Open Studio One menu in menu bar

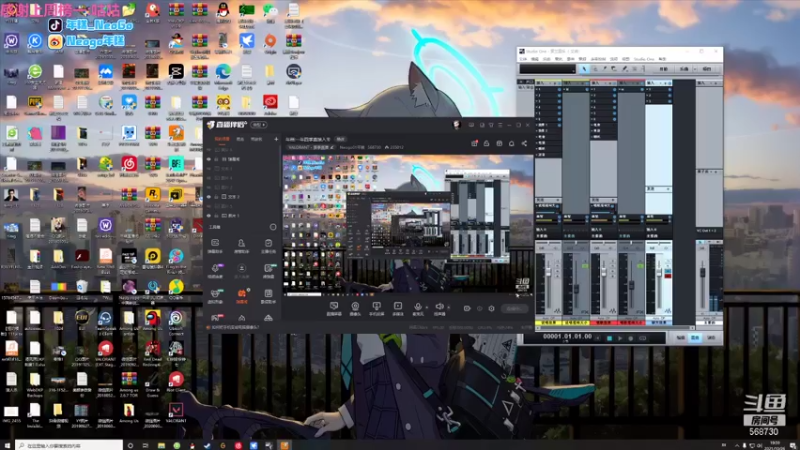click(643, 59)
